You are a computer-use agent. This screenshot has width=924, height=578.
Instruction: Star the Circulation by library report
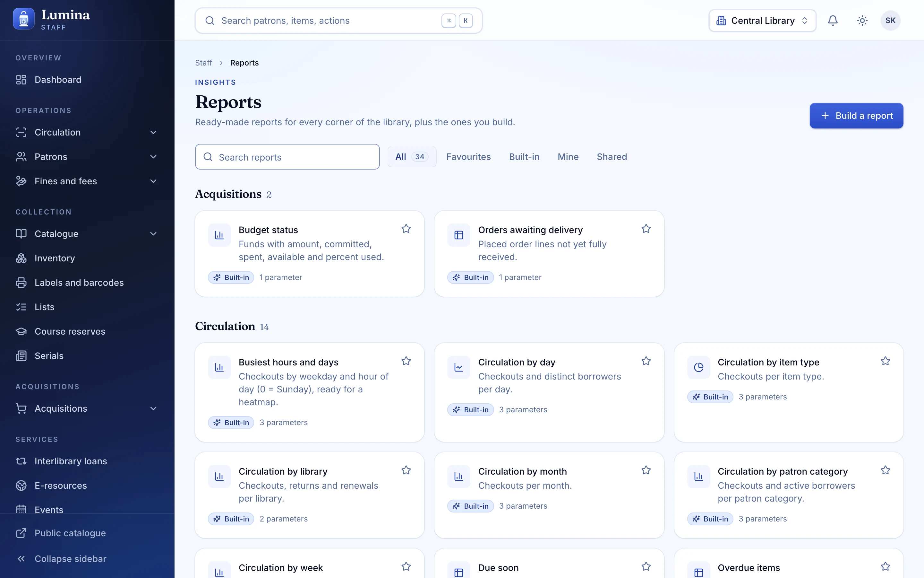tap(406, 470)
